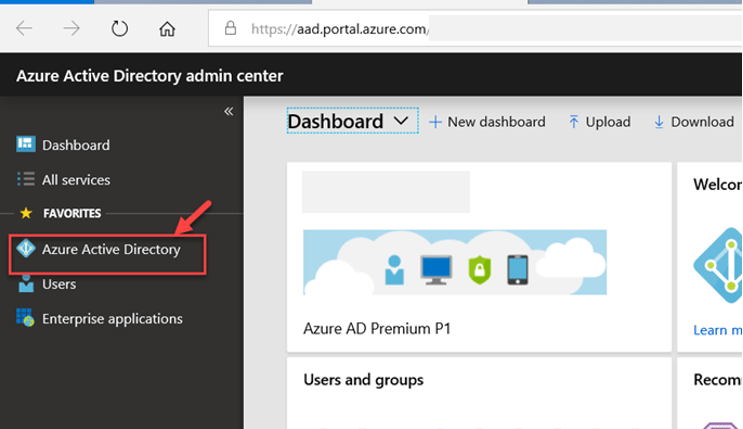Click the cloud banner image on tenant tile
The height and width of the screenshot is (429, 743).
pos(455,262)
